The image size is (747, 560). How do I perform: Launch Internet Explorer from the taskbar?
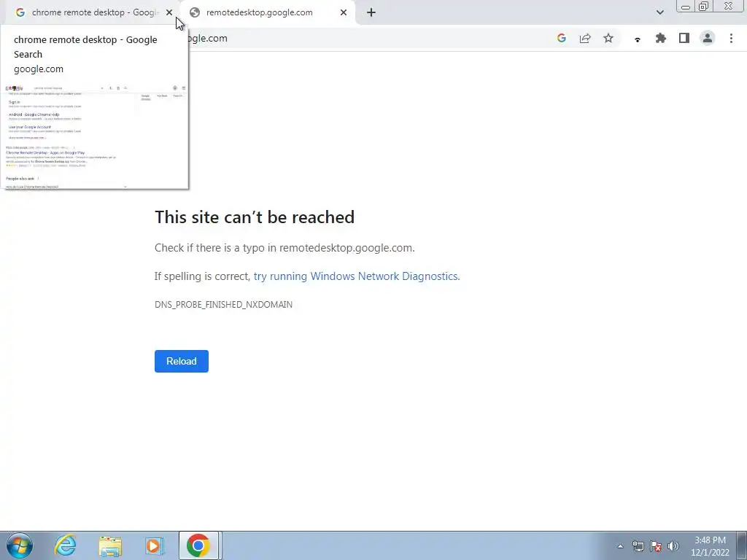point(65,545)
